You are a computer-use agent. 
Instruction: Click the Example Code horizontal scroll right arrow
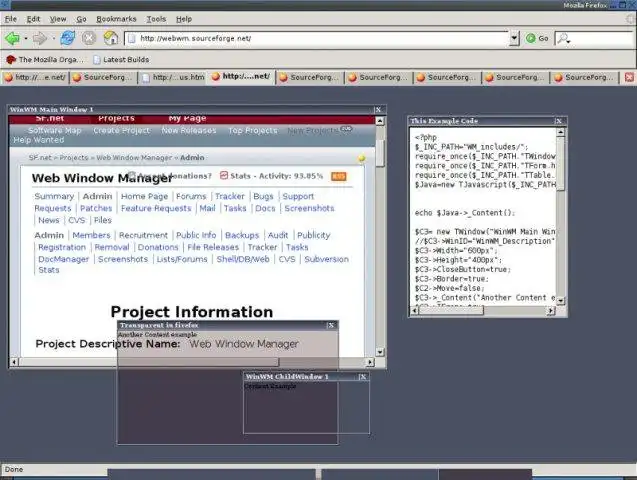(x=550, y=311)
